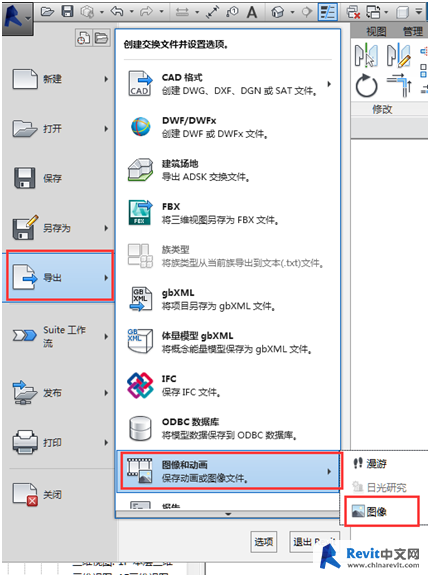The image size is (430, 577).
Task: Open the default 3D view house icon
Action: point(278,12)
